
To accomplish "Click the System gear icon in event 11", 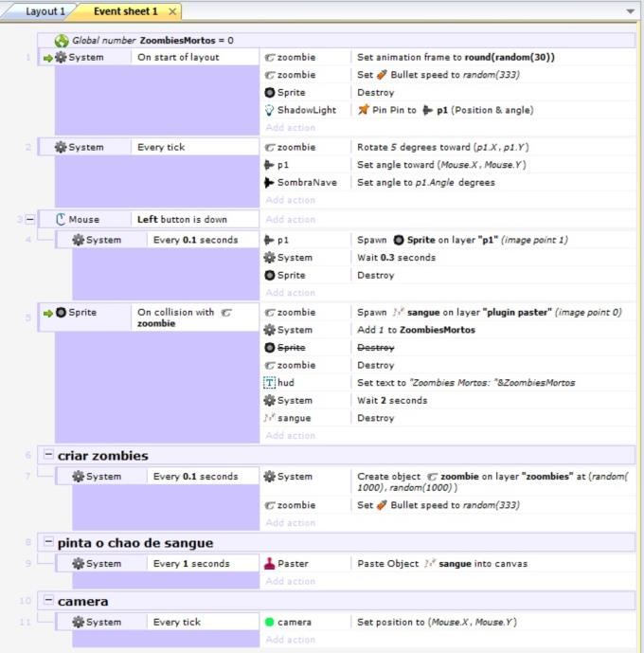I will 79,622.
